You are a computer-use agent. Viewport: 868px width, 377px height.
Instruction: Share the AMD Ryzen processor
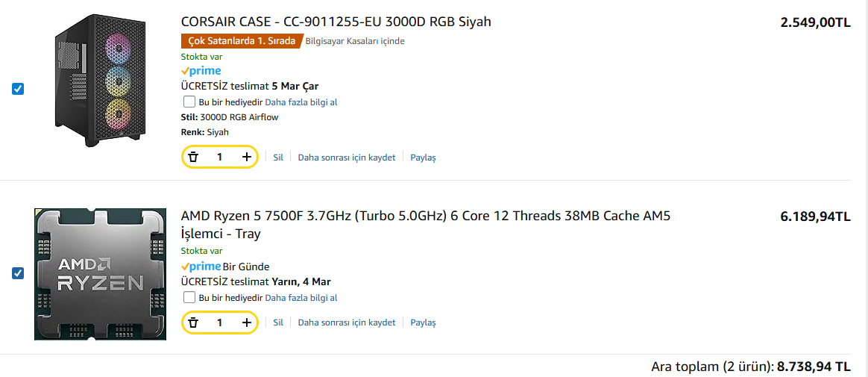point(423,323)
